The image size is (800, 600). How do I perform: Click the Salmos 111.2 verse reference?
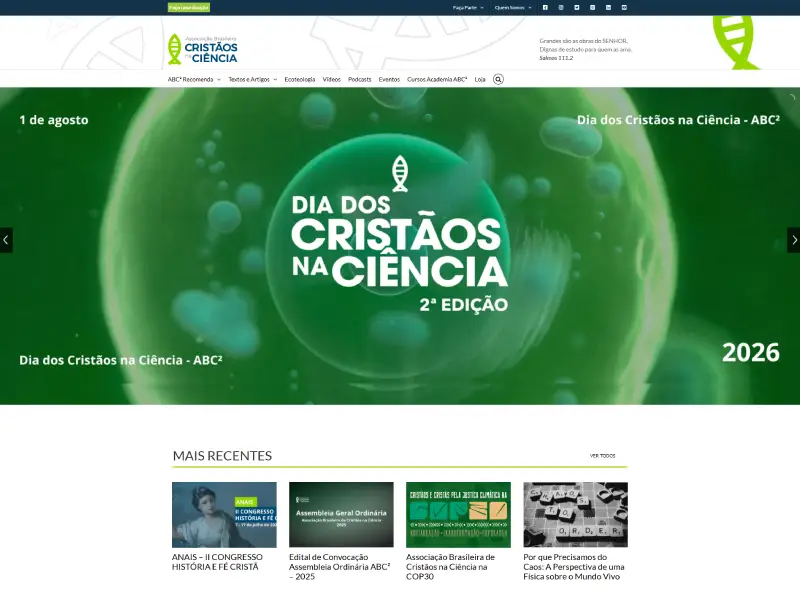point(556,58)
